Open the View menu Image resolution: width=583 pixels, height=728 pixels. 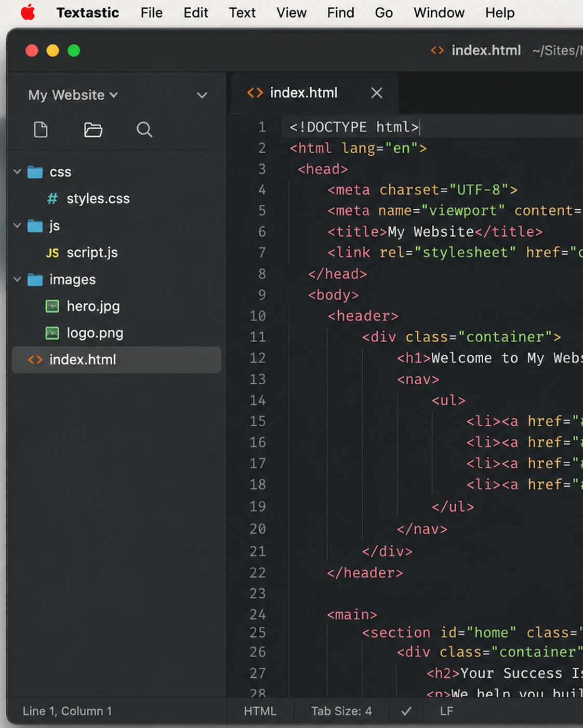point(291,12)
